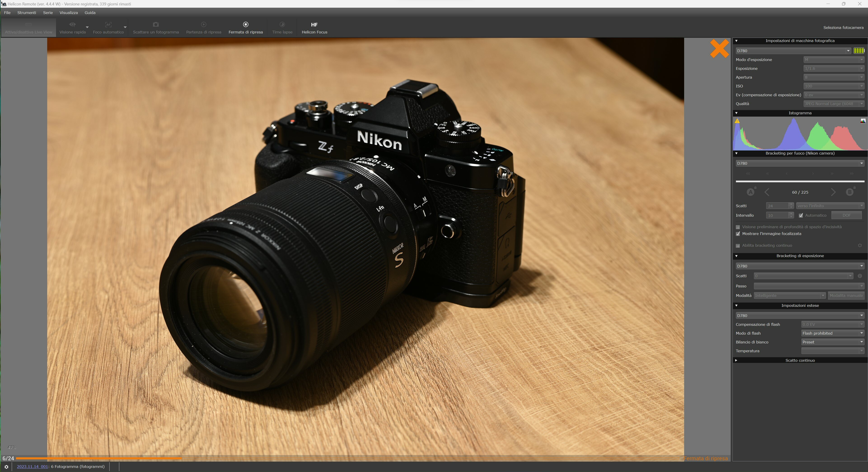Open 2023.11.14_001 series link

tap(32, 467)
